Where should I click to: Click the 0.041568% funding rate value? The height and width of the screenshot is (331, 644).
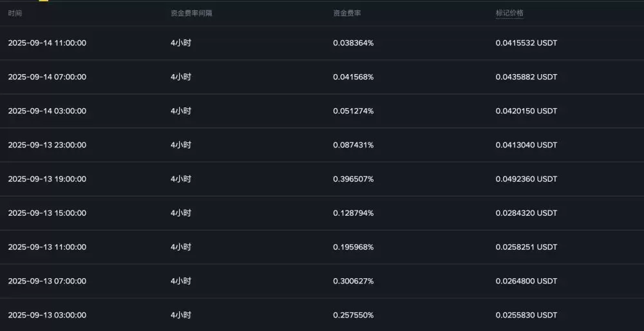pos(353,77)
